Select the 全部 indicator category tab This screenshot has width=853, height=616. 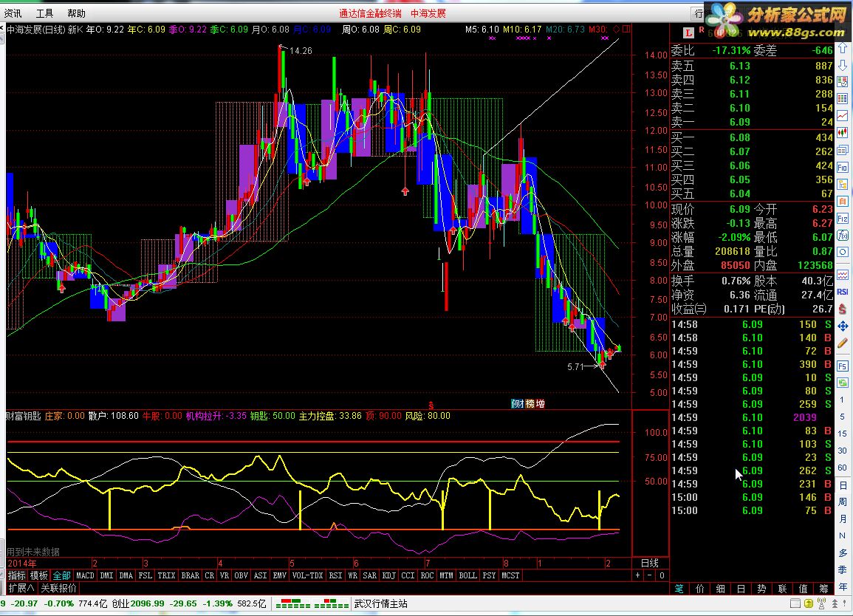tap(61, 575)
